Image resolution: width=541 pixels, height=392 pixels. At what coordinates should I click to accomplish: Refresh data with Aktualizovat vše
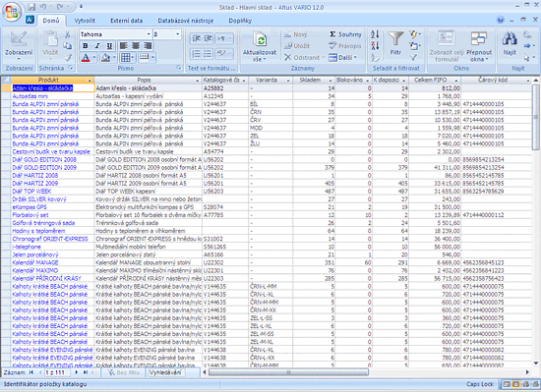260,46
